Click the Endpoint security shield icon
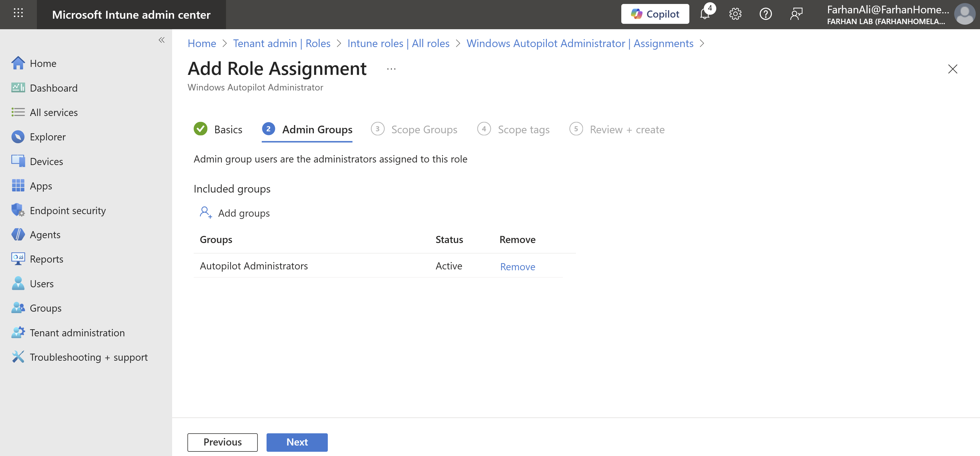Viewport: 980px width, 456px height. pos(18,210)
